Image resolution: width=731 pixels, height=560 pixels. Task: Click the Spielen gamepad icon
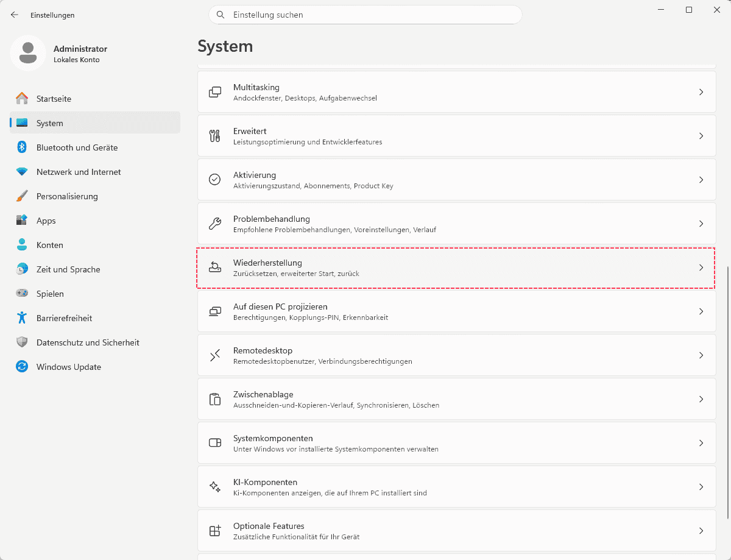pos(22,294)
